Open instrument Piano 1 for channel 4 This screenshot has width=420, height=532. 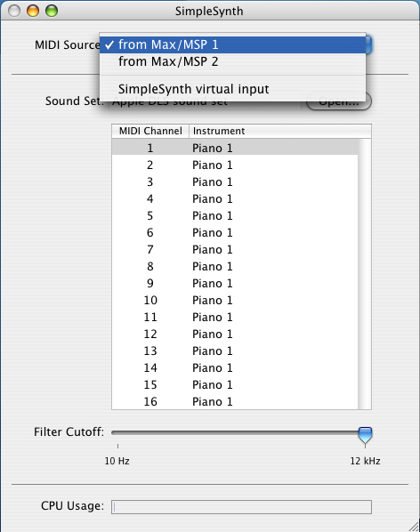(213, 198)
